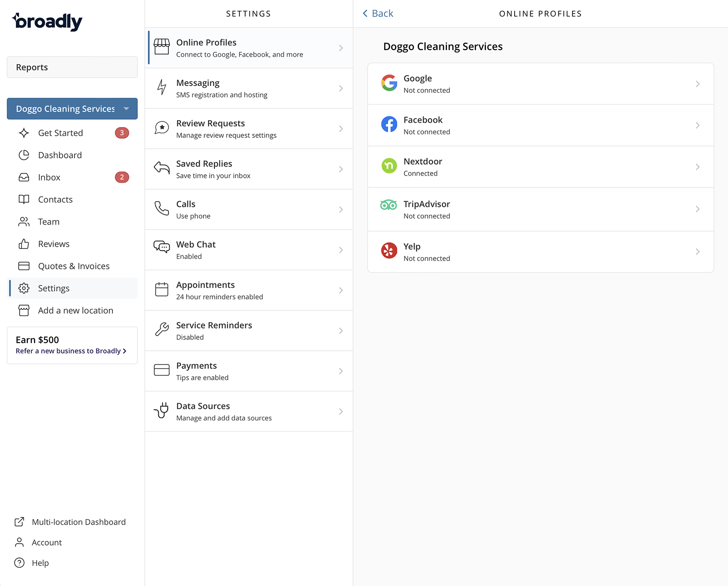Viewport: 728px width, 586px height.
Task: Click the Google logo icon
Action: (389, 83)
